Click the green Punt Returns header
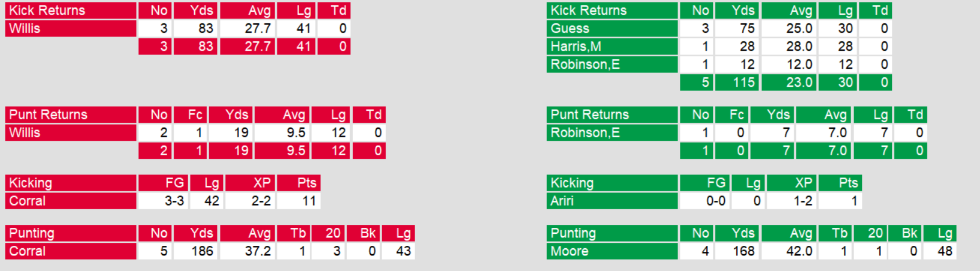This screenshot has width=980, height=271. [x=612, y=115]
